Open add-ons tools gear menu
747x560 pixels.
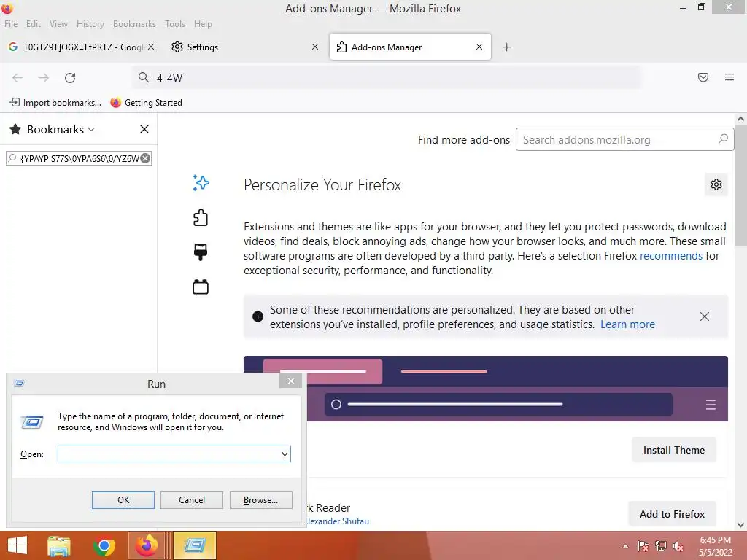(x=716, y=184)
